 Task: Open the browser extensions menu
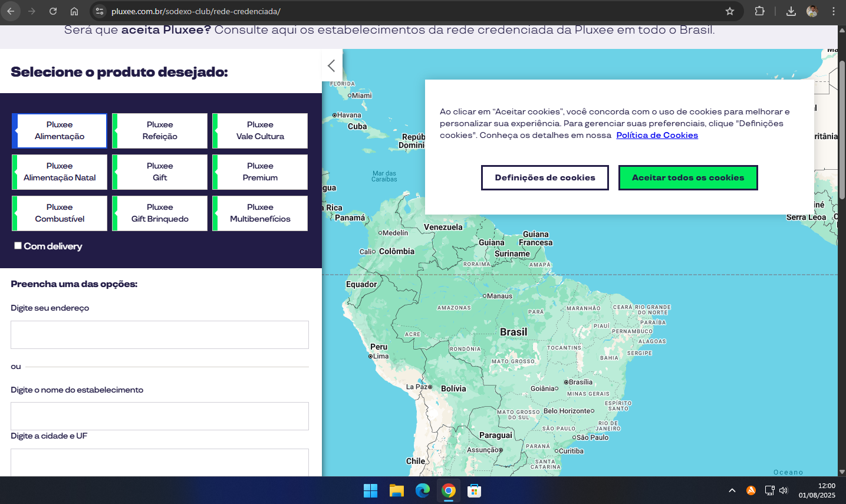tap(760, 11)
